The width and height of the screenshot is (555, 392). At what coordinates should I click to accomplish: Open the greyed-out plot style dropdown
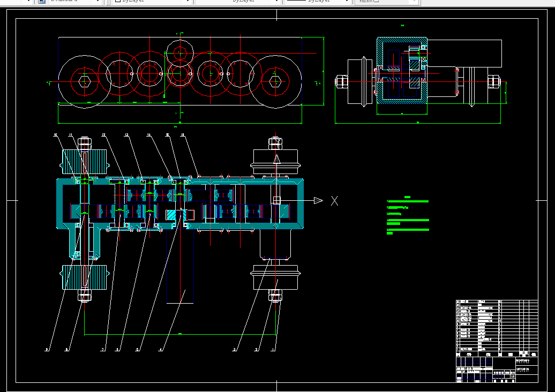coord(387,2)
